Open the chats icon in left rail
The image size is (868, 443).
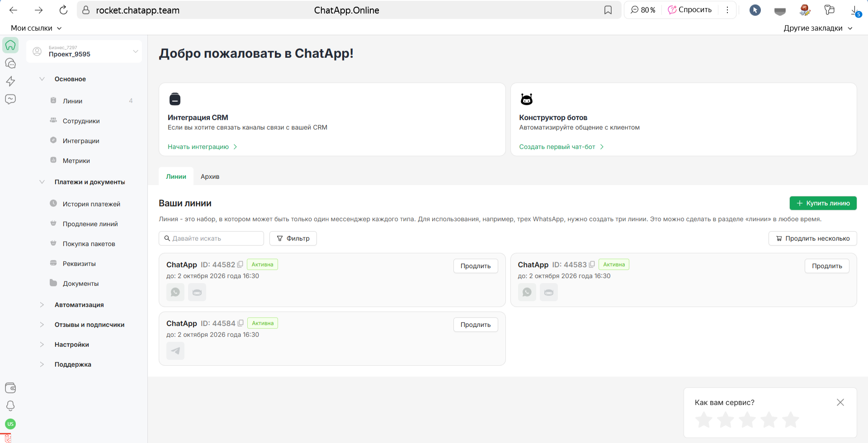click(x=10, y=63)
